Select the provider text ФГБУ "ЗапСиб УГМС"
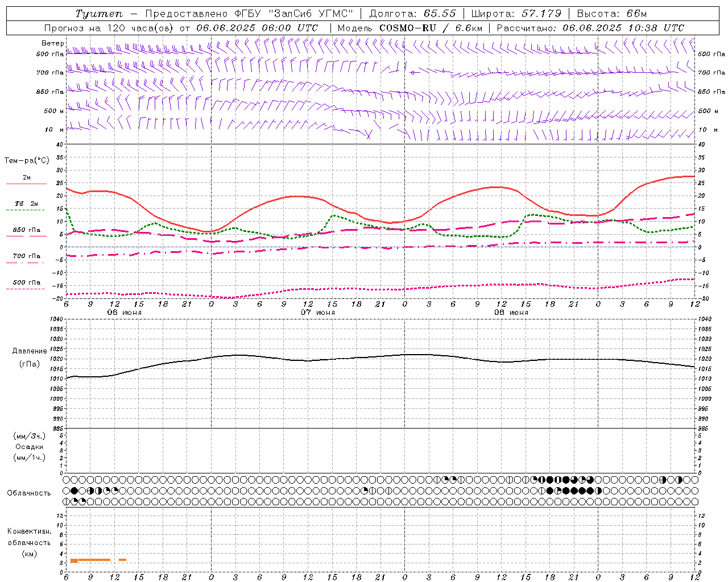This screenshot has width=728, height=582. [295, 14]
